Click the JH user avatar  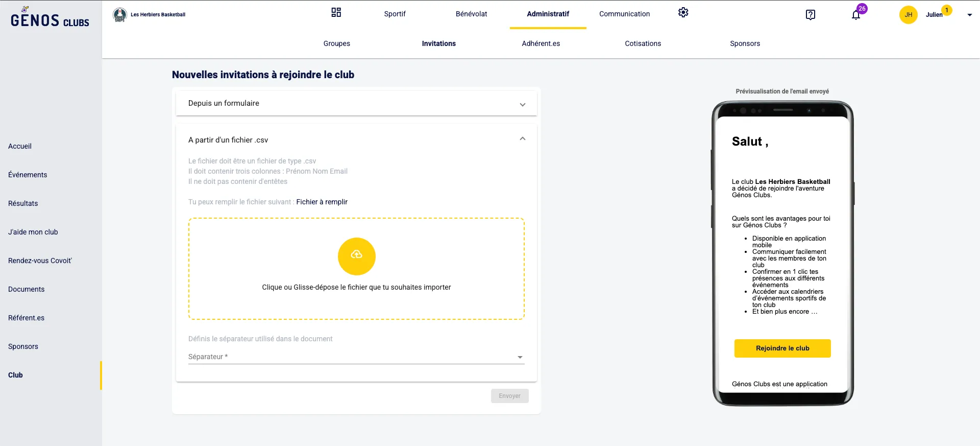pyautogui.click(x=909, y=15)
